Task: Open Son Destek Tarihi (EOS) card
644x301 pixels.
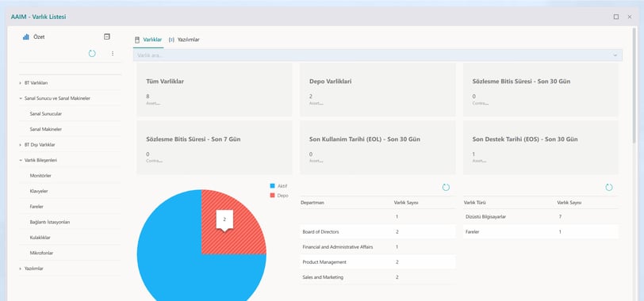Action: [541, 147]
